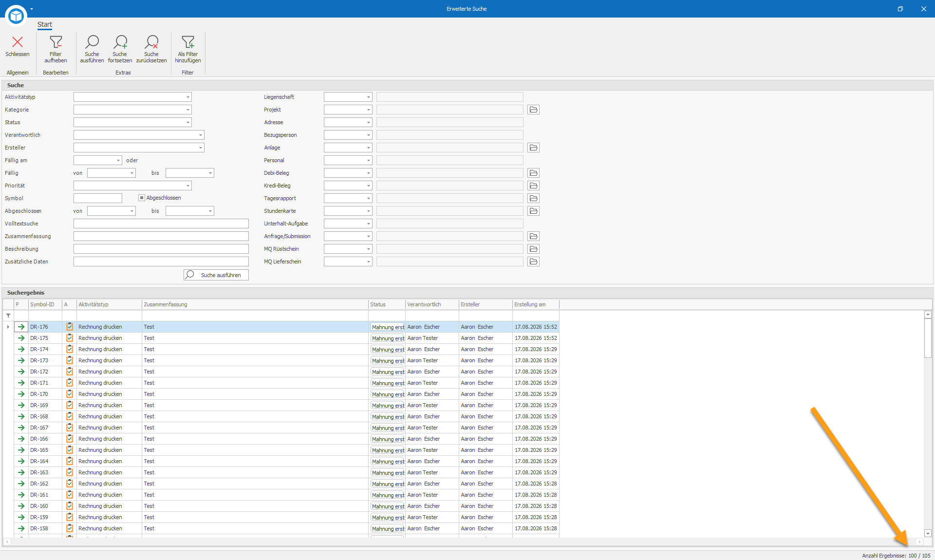Open folder browse icon for MQ Rüstschein
The image size is (935, 560).
(x=533, y=249)
